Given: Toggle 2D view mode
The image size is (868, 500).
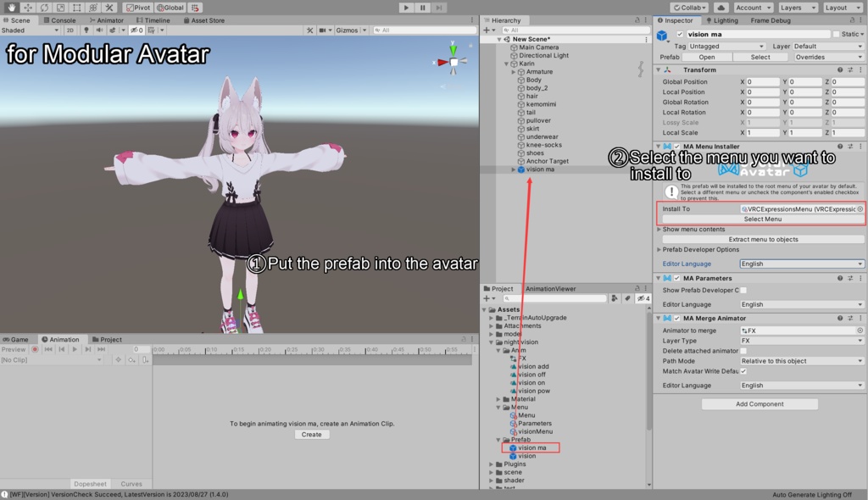Looking at the screenshot, I should pyautogui.click(x=70, y=30).
